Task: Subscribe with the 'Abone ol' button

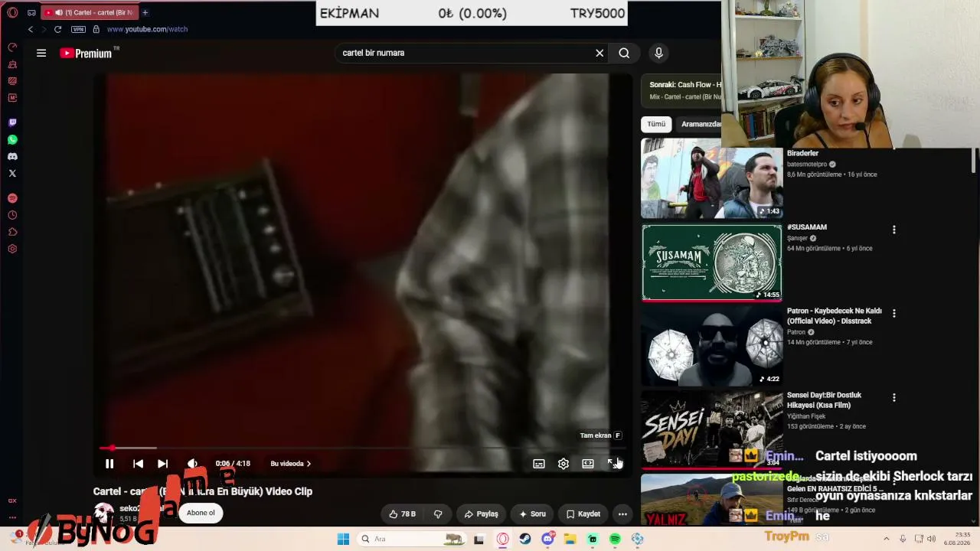Action: pyautogui.click(x=201, y=513)
